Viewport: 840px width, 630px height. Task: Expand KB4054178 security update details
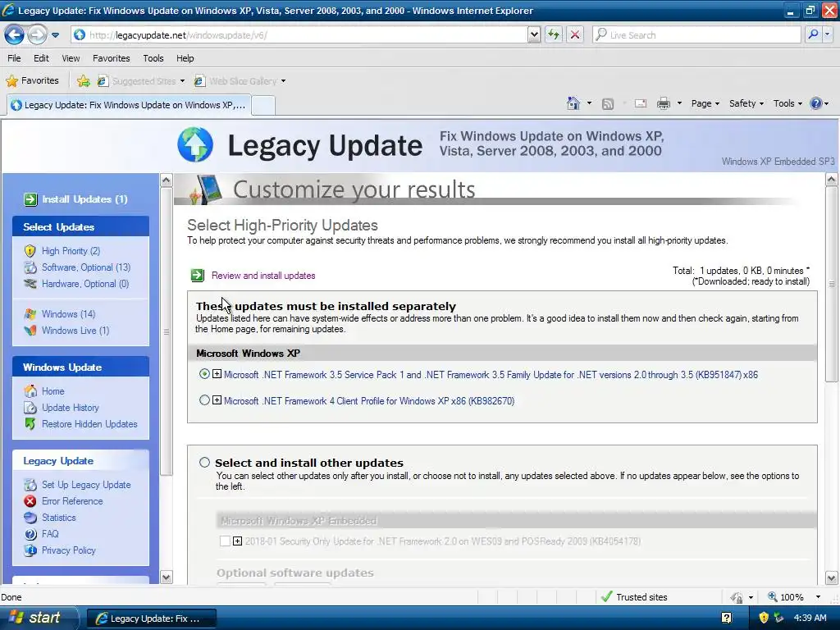[237, 541]
